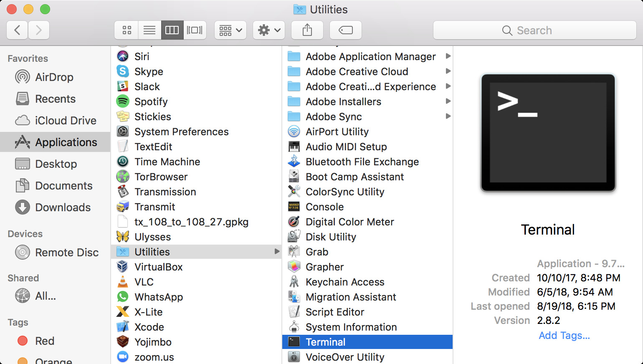Select the Keychain Access icon

pos(294,282)
